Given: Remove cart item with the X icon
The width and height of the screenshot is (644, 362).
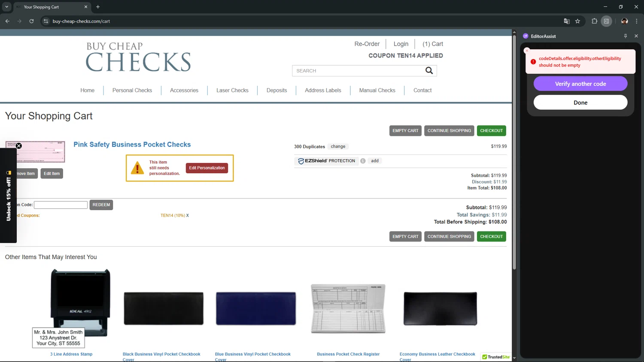Looking at the screenshot, I should (x=19, y=146).
